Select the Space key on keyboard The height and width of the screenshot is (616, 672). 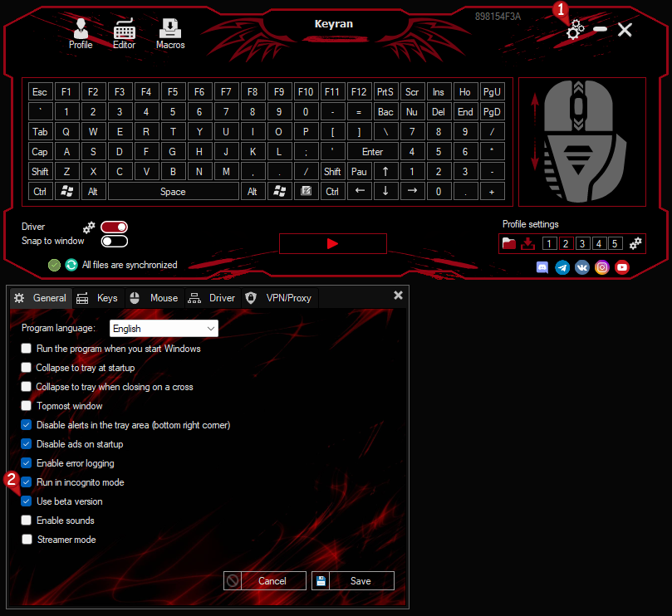click(x=173, y=192)
